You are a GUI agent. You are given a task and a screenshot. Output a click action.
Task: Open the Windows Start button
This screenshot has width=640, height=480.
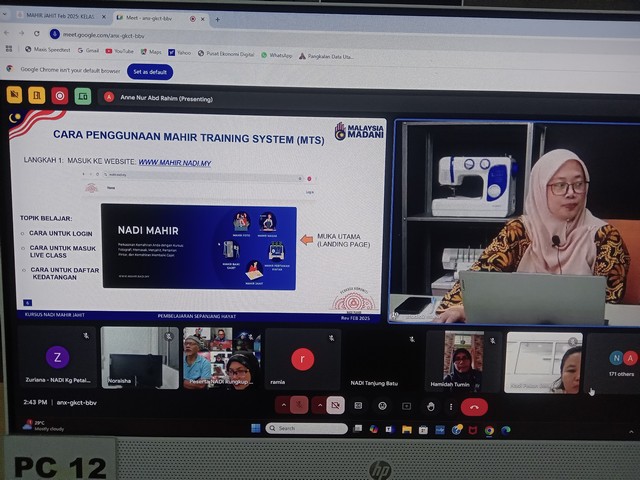[x=255, y=428]
